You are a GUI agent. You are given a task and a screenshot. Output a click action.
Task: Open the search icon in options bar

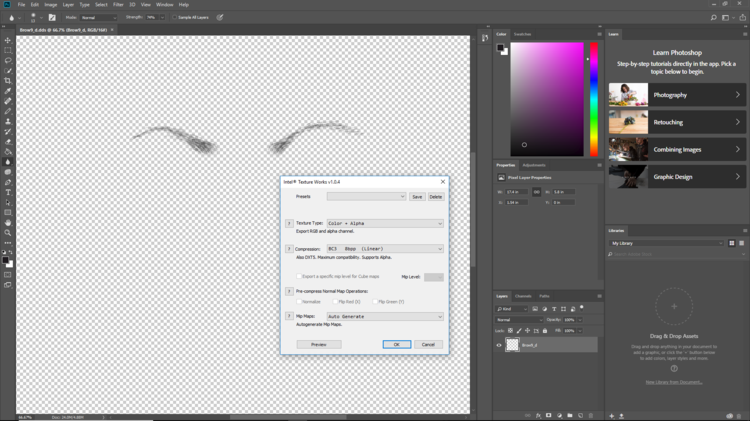coord(713,18)
